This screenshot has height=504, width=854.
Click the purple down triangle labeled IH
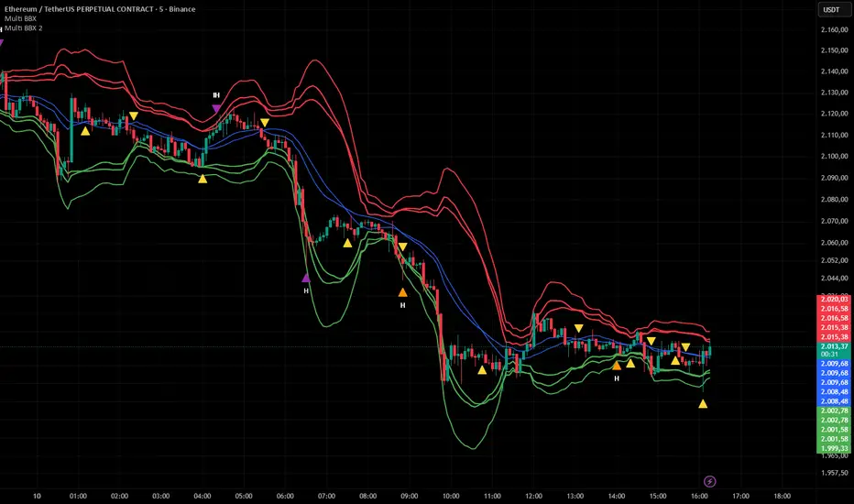tap(216, 108)
